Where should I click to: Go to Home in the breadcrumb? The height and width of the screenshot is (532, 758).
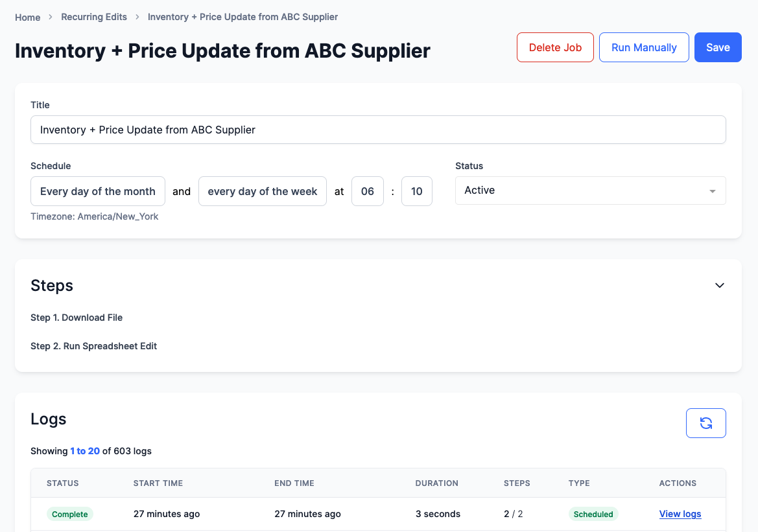27,17
